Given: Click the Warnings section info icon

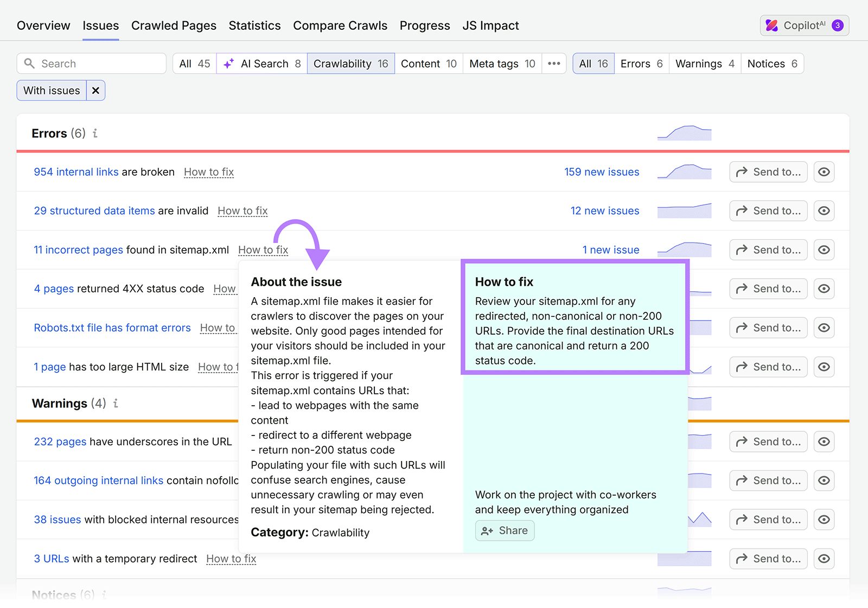Looking at the screenshot, I should point(116,404).
